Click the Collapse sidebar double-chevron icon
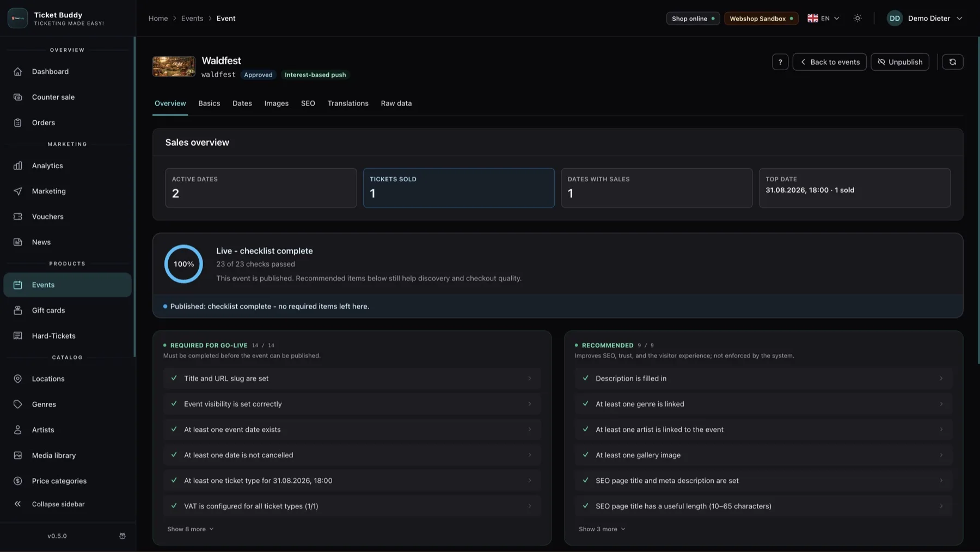Screen dimensions: 980x552 point(17,504)
